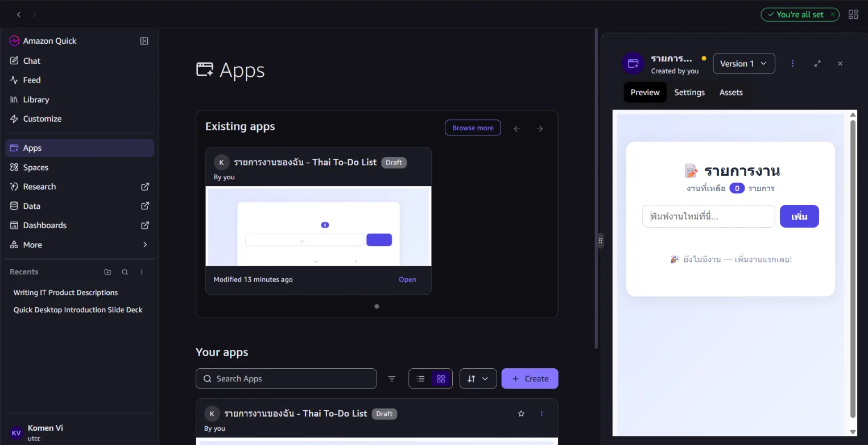Go back using the top-left back arrow

click(x=19, y=14)
